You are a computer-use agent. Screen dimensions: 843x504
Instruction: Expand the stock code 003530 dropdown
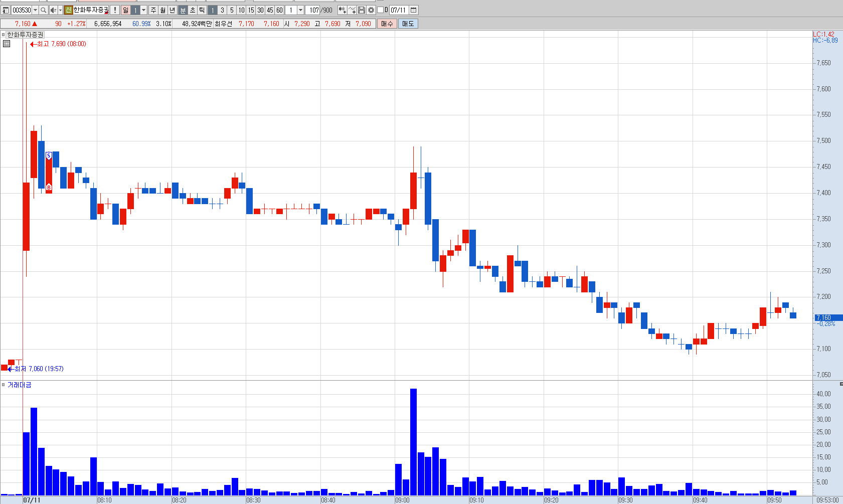[x=35, y=10]
